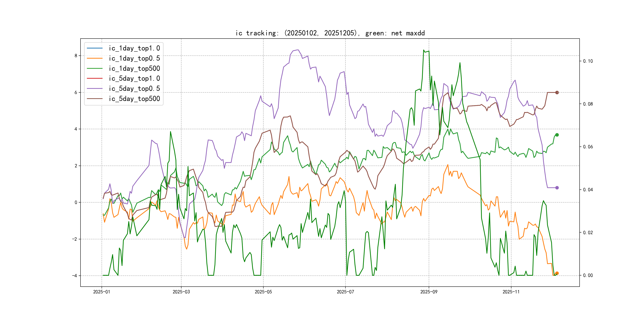Click the green end-point marker near 0.06
Screen dimensions: 644x322
coord(557,135)
